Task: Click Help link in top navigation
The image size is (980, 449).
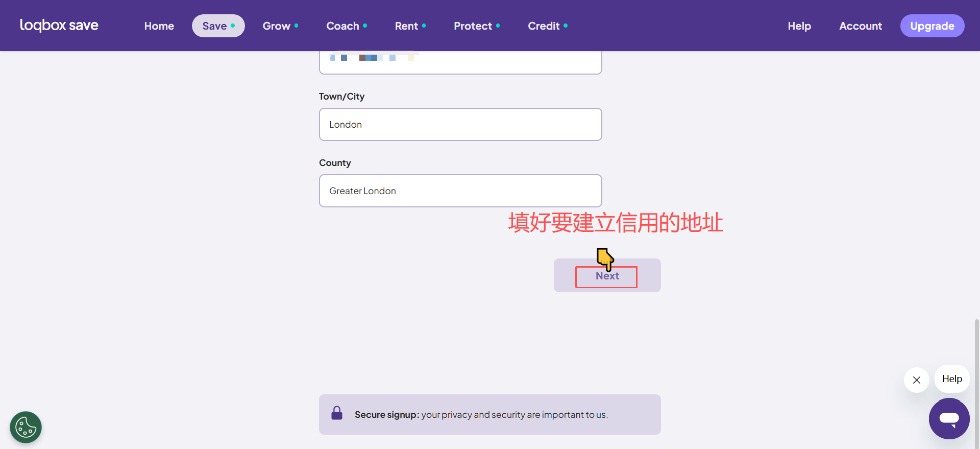Action: tap(799, 26)
